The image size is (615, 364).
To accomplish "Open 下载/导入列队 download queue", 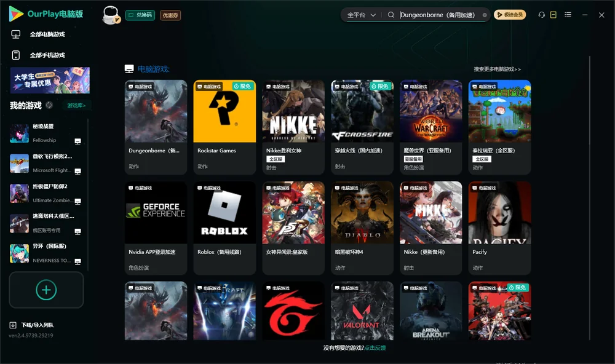I will point(32,325).
